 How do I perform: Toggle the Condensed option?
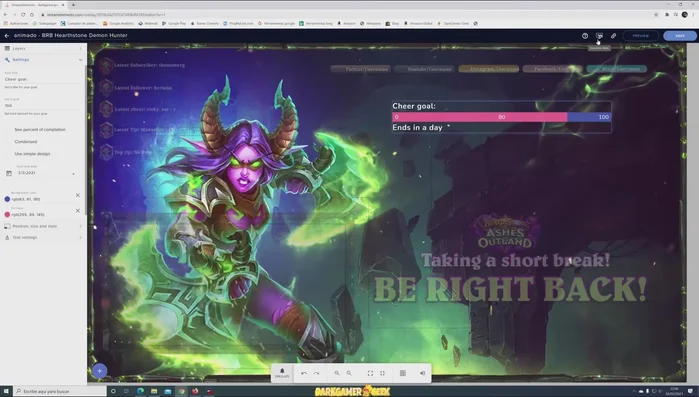pos(26,142)
